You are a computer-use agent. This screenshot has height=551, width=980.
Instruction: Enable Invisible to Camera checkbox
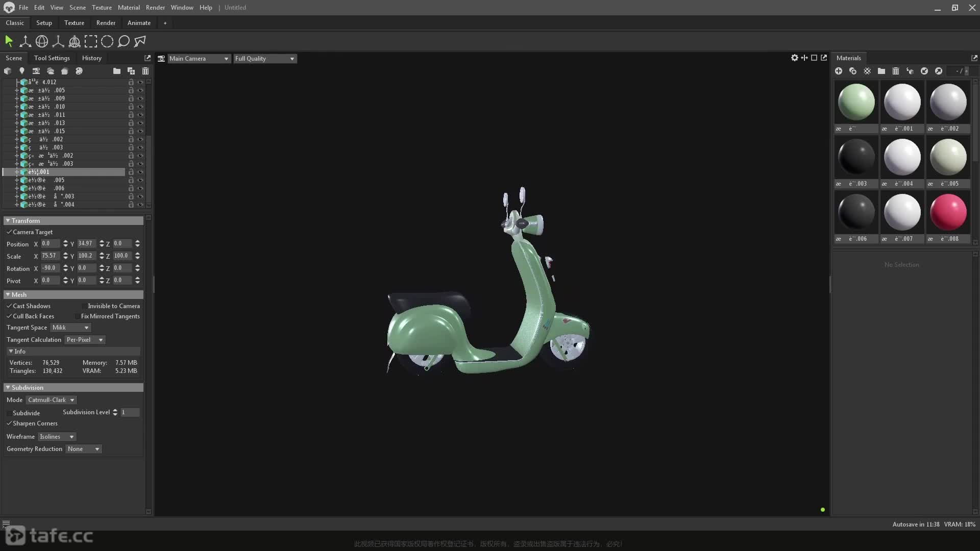(84, 306)
